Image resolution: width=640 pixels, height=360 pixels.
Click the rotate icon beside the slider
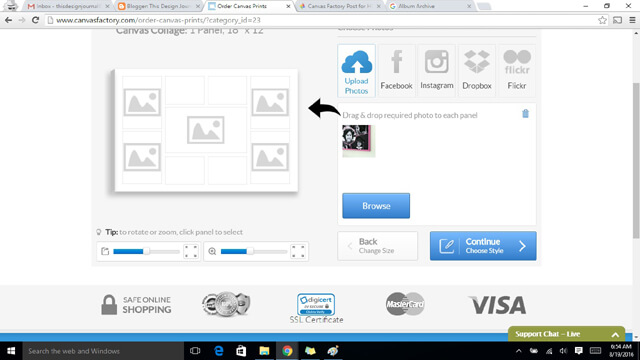click(x=105, y=251)
